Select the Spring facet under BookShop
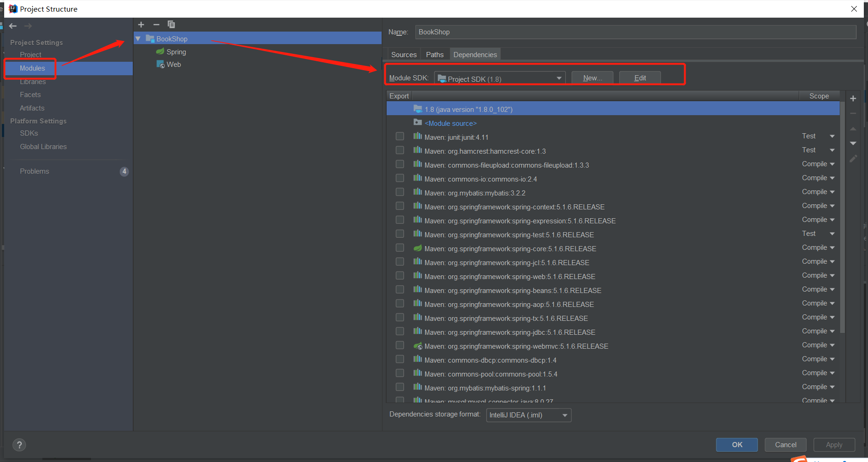868x462 pixels. pyautogui.click(x=171, y=52)
